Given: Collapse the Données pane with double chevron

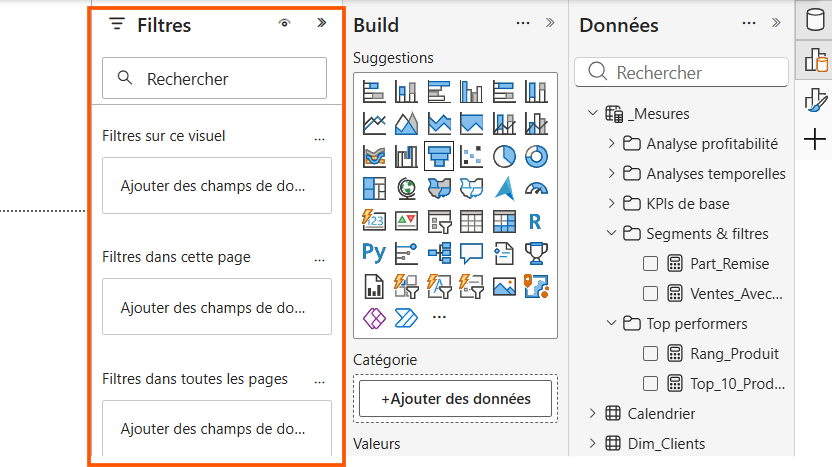Looking at the screenshot, I should click(776, 23).
